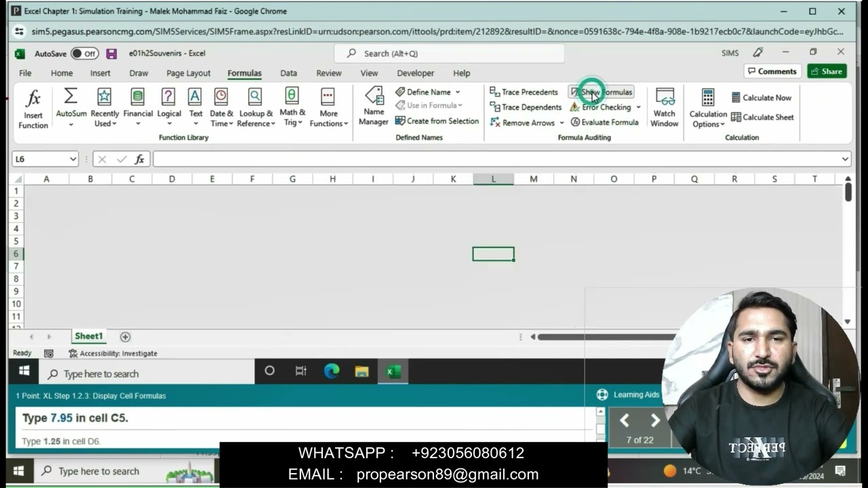Screen dimensions: 868x488
Task: Click the horizontal scrollbar thumb
Action: [x=607, y=337]
